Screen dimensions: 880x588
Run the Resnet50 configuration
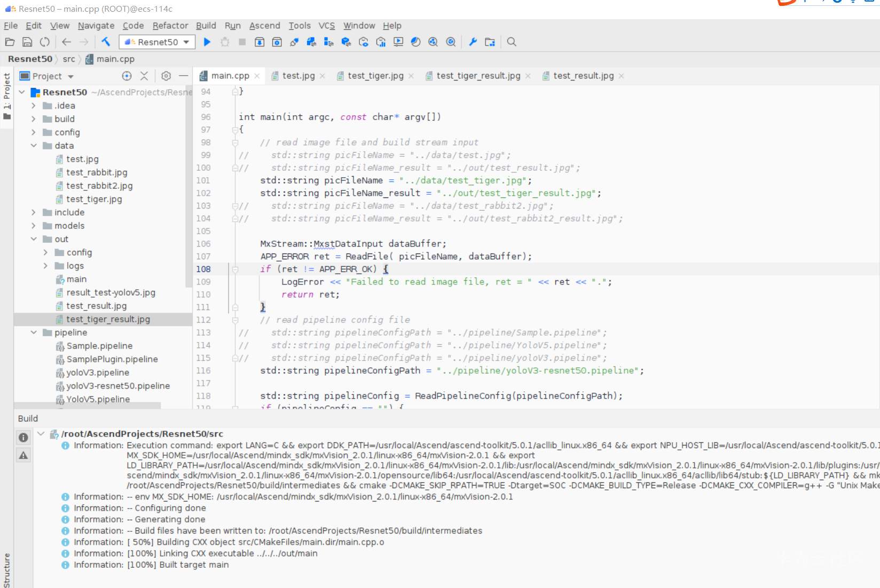click(x=207, y=42)
